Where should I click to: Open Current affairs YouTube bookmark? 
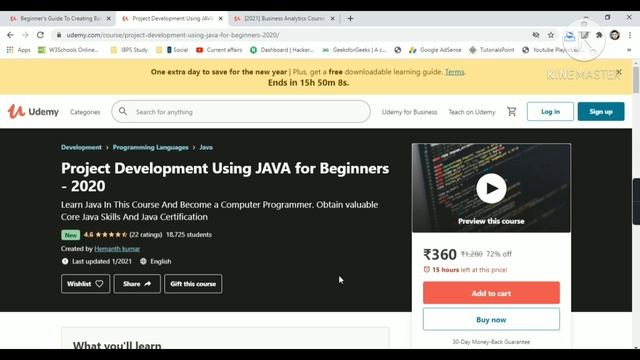pyautogui.click(x=219, y=50)
